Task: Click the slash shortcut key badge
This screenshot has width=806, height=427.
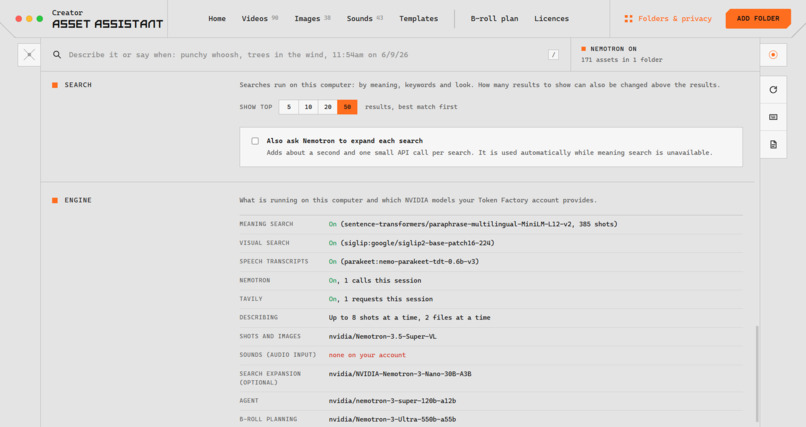Action: click(553, 54)
